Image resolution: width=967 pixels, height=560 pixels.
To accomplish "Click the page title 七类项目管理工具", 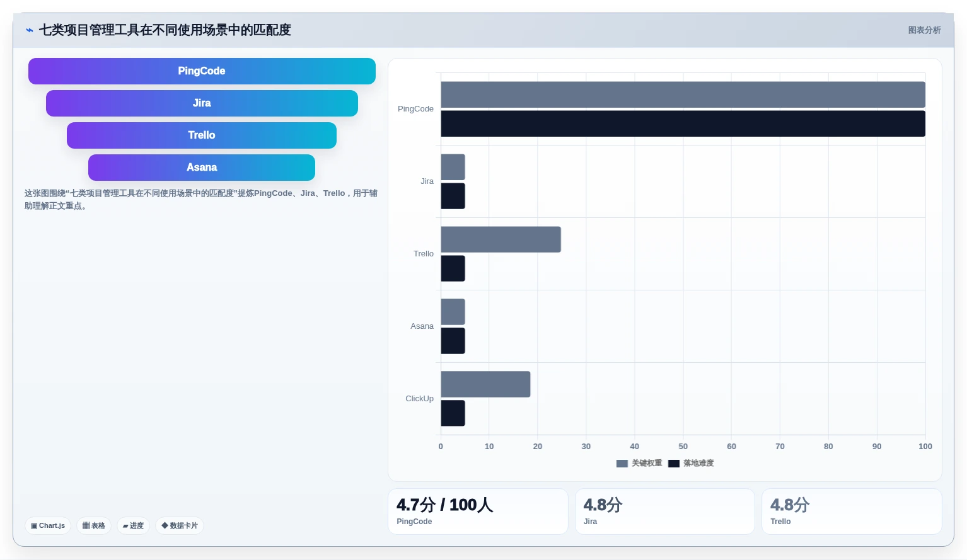I will pyautogui.click(x=165, y=30).
